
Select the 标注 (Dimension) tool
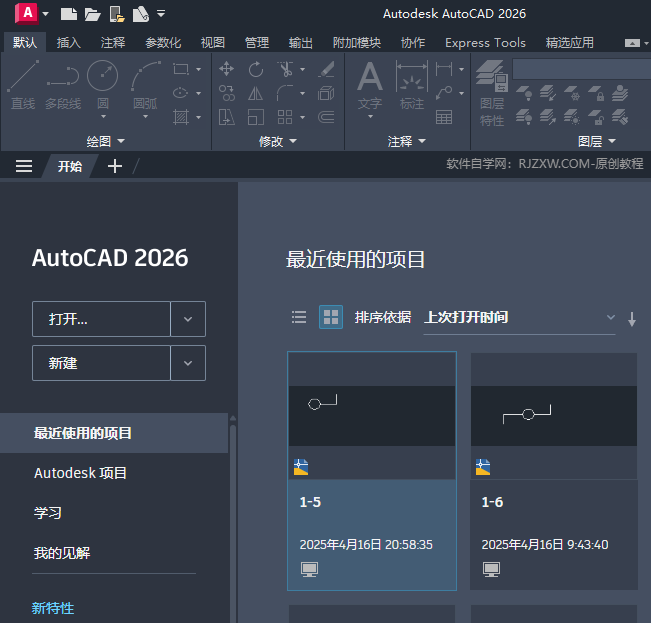411,86
